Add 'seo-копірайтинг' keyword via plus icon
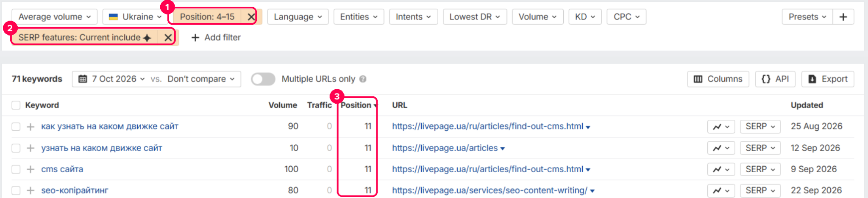The image size is (868, 198). tap(31, 190)
